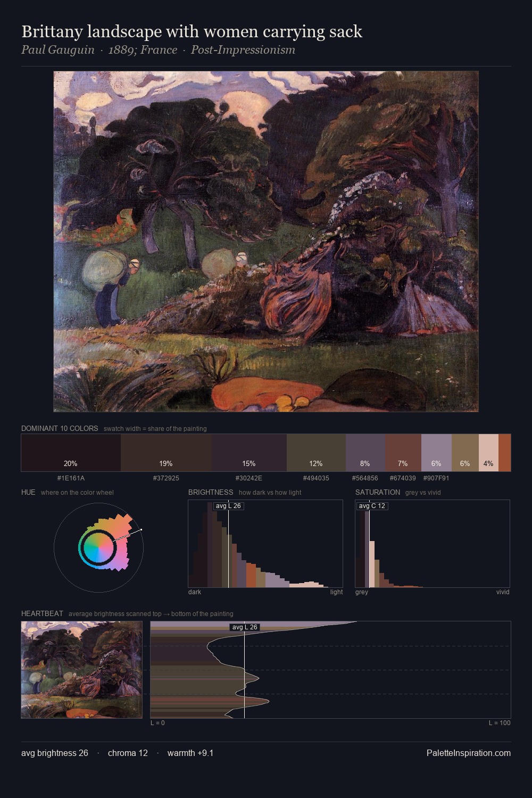Click the 'HUE' section heading
The width and height of the screenshot is (532, 798).
tap(28, 492)
